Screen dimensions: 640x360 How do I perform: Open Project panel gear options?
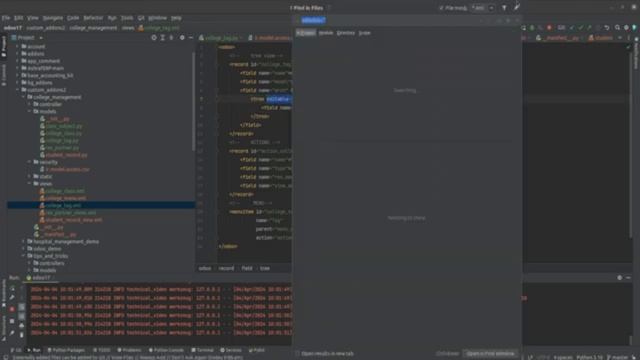[182, 38]
